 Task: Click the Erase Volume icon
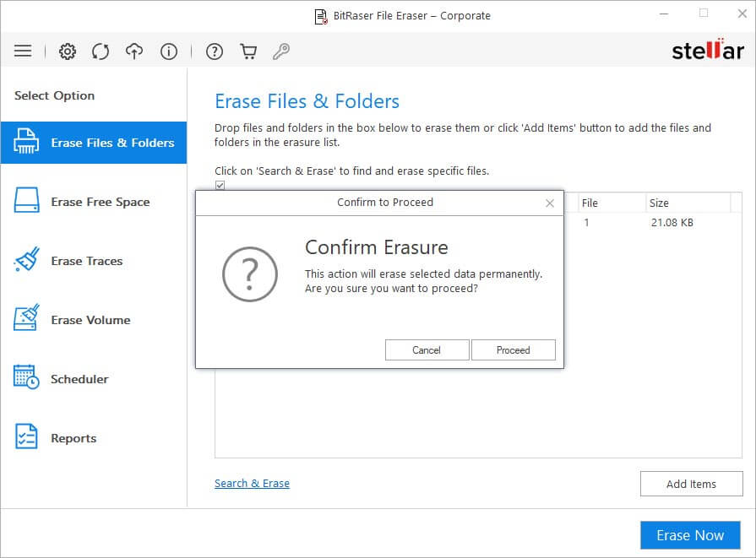[x=26, y=318]
